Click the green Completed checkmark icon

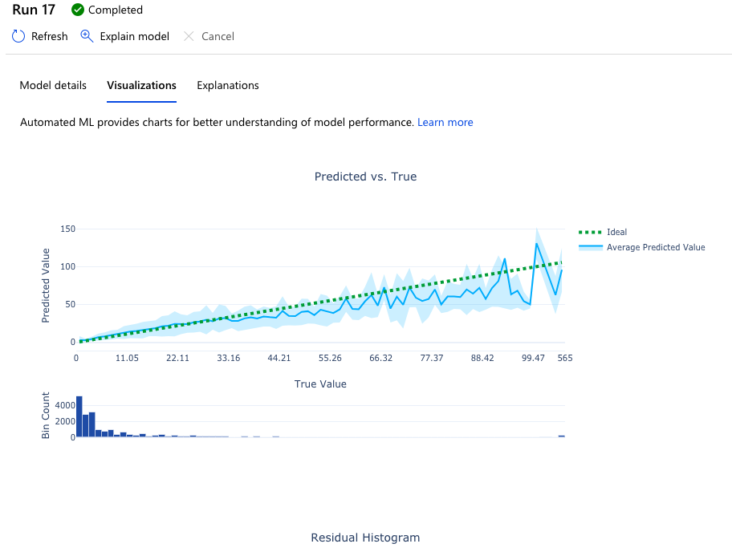pos(78,10)
